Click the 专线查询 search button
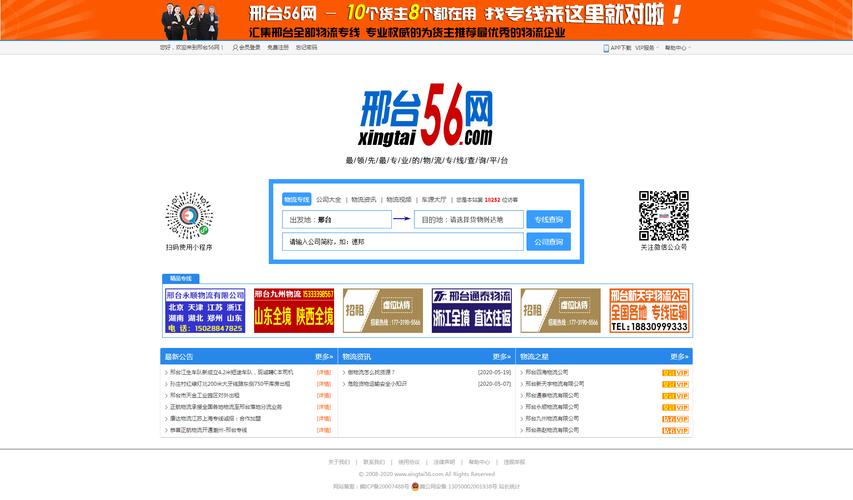 (x=548, y=220)
